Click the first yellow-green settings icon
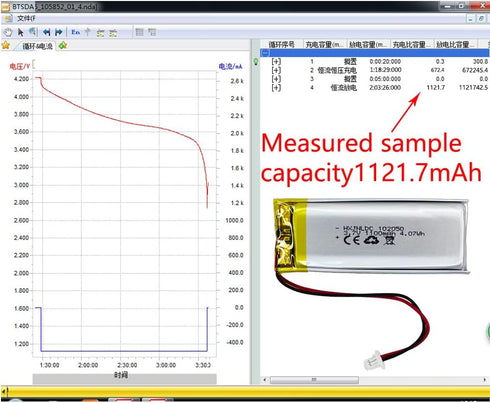490x403 pixels. [100, 33]
